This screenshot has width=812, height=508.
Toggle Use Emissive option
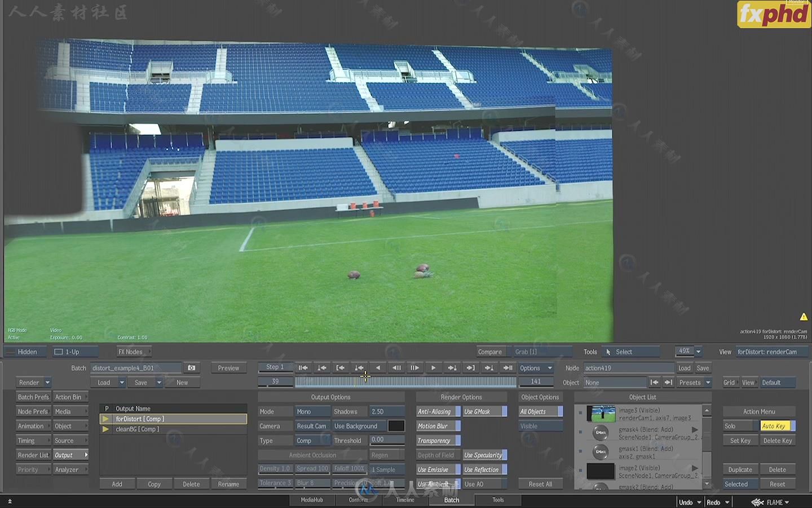tap(438, 470)
